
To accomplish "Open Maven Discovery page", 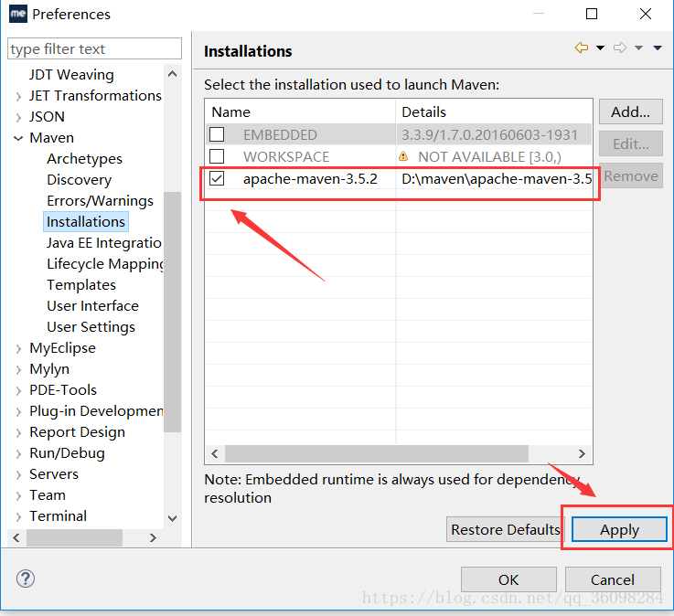I will 79,180.
